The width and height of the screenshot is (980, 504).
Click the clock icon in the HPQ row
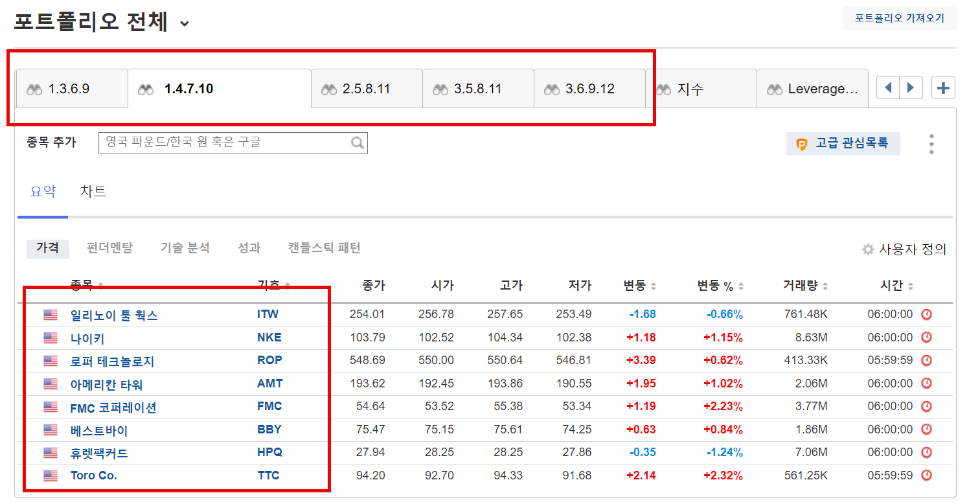927,452
